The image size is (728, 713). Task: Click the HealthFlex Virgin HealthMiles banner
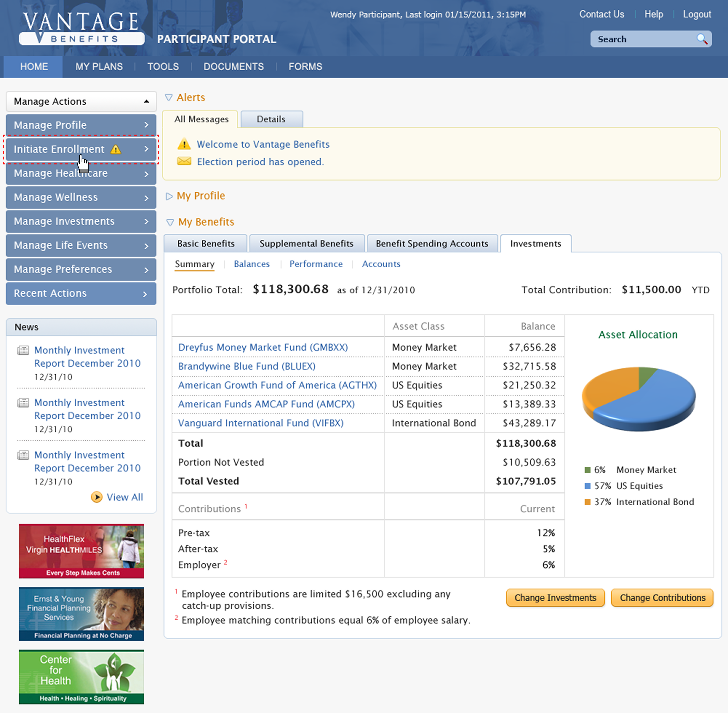coord(81,551)
